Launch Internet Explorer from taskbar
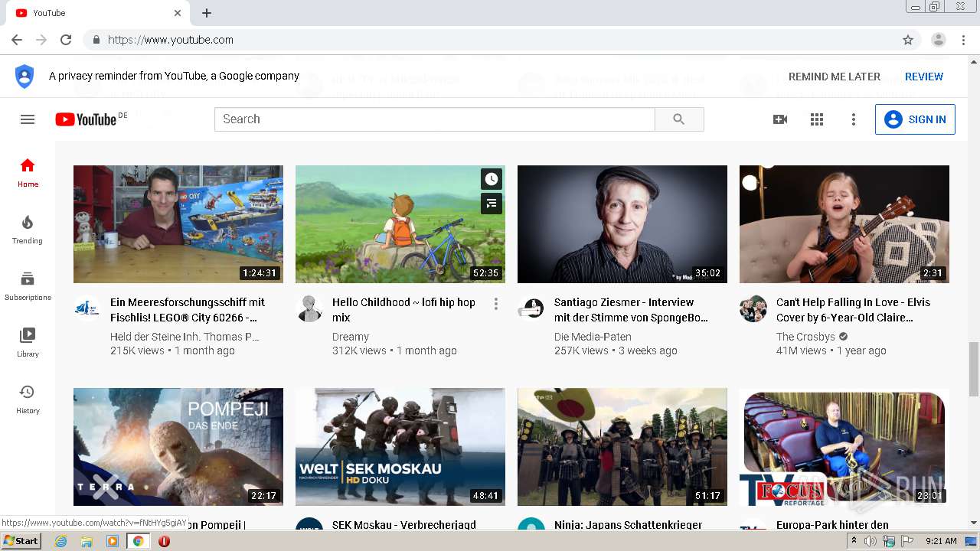 coord(60,541)
